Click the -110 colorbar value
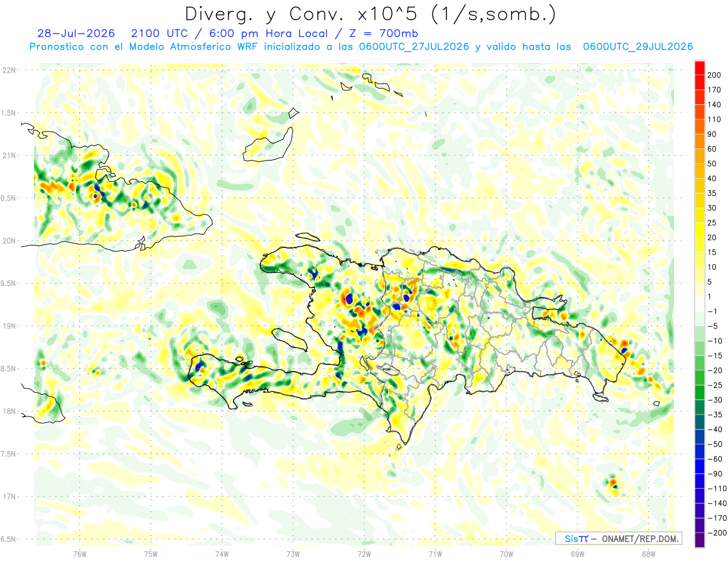Image resolution: width=728 pixels, height=562 pixels. coord(716,490)
